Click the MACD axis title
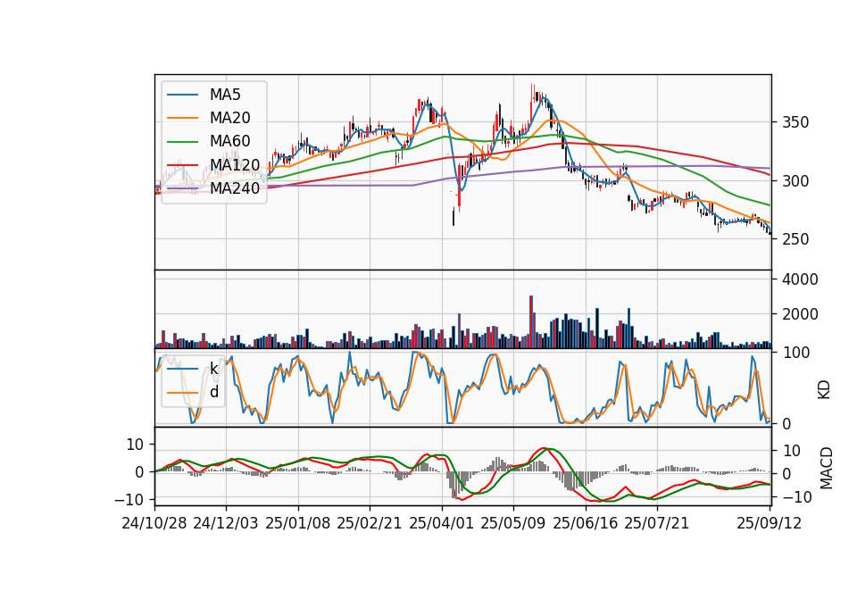The height and width of the screenshot is (616, 857). pyautogui.click(x=826, y=468)
